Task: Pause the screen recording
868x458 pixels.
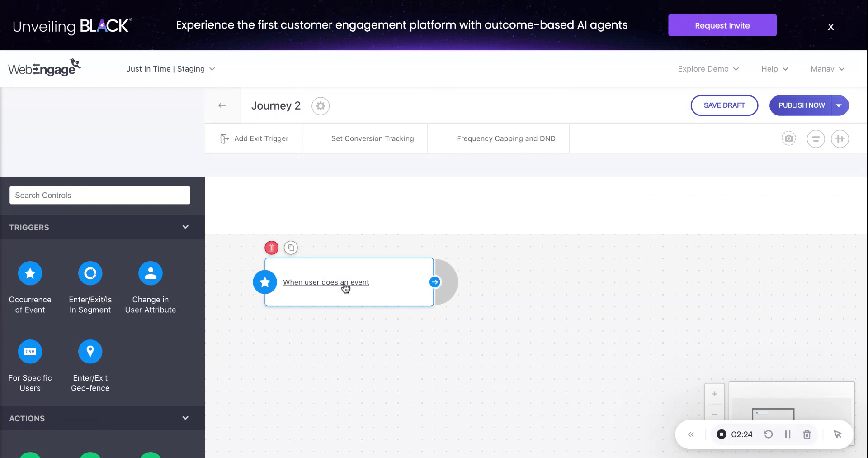Action: [x=788, y=434]
